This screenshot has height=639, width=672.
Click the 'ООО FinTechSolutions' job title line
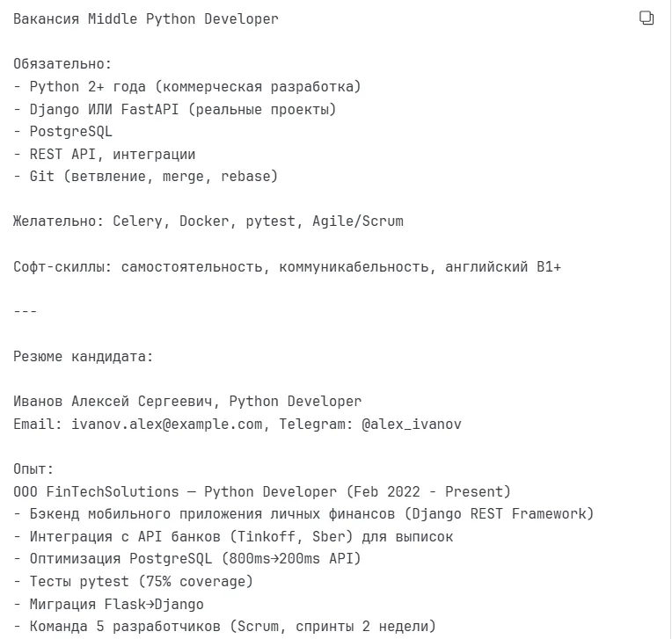point(262,491)
